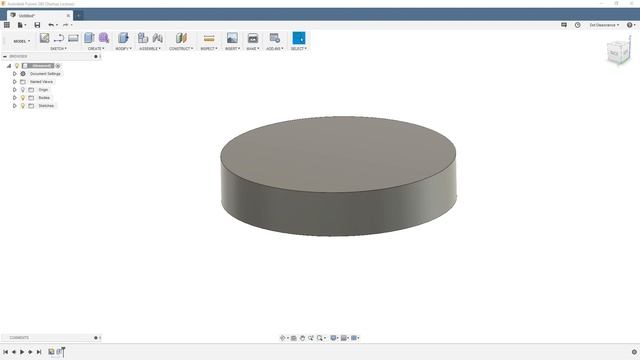The width and height of the screenshot is (640, 360).
Task: Open the File menu icon
Action: click(x=21, y=25)
